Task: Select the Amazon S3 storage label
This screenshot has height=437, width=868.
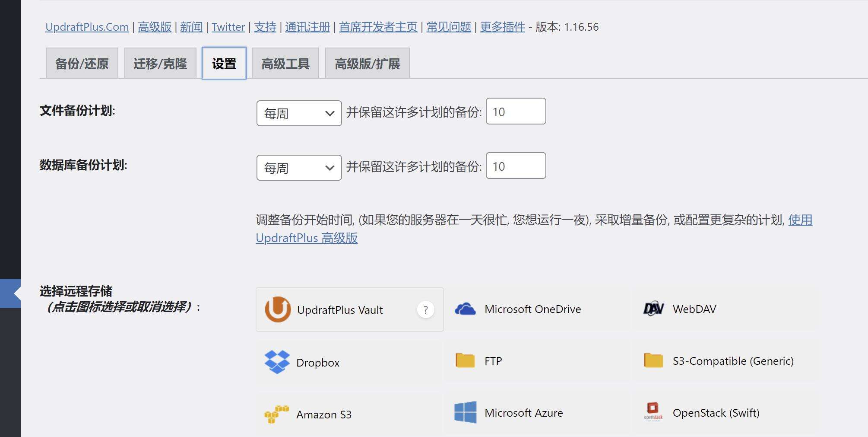Action: pyautogui.click(x=324, y=415)
